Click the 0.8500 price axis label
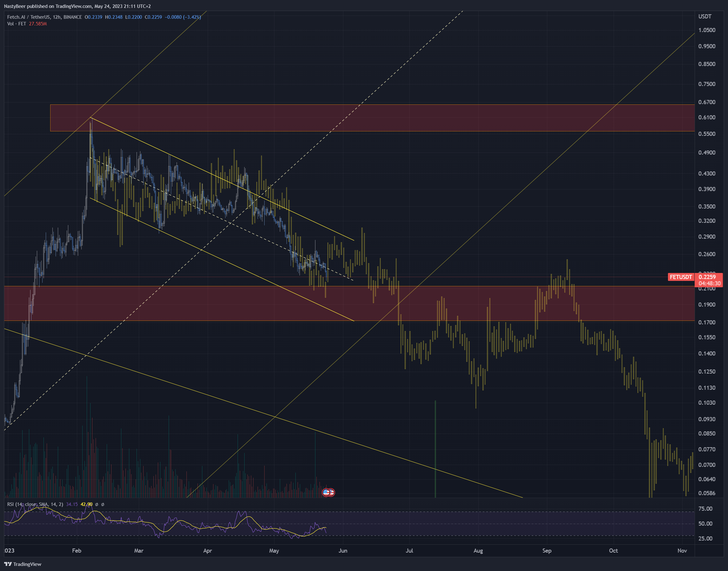728x571 pixels. [707, 64]
